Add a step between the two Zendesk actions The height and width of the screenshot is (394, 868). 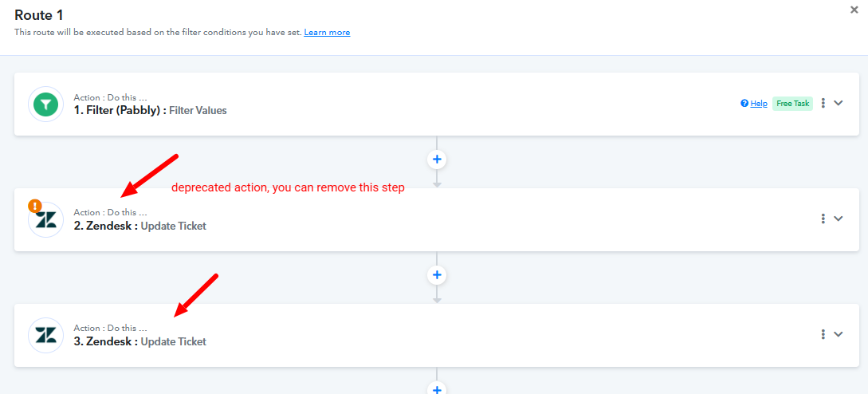pyautogui.click(x=437, y=275)
